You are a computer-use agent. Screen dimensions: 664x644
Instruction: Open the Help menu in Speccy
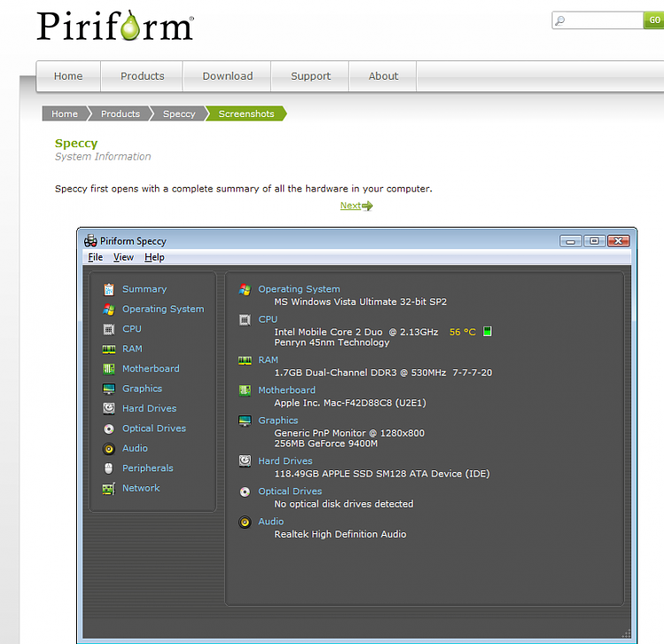click(x=154, y=257)
